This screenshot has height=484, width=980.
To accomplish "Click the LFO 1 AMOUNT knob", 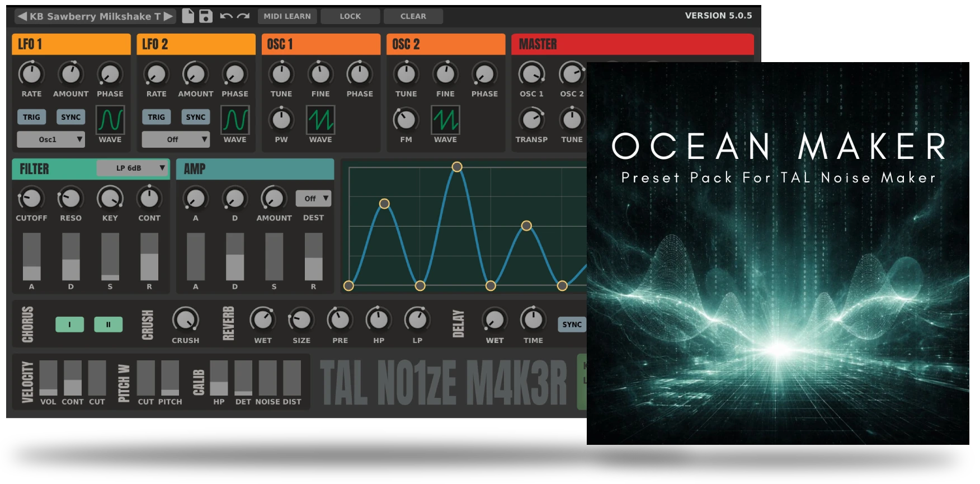I will 71,73.
